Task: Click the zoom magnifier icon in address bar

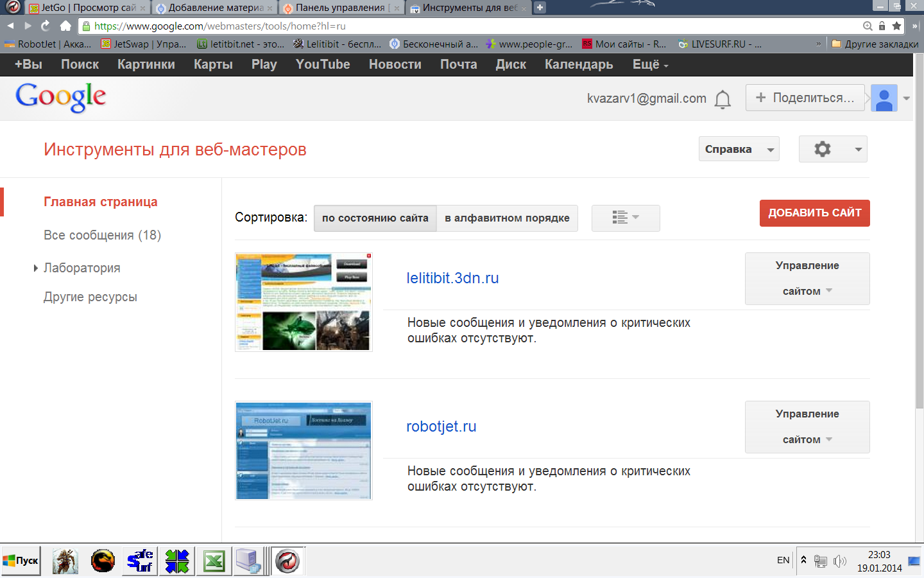Action: click(x=868, y=26)
